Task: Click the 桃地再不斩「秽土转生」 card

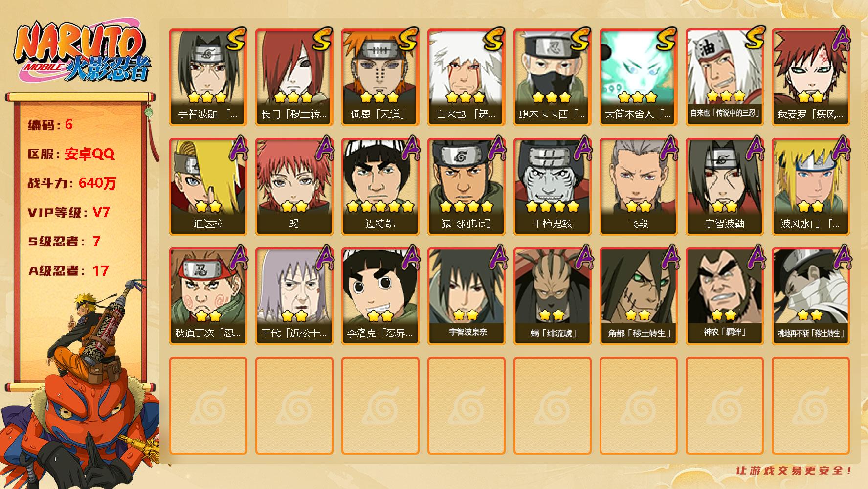Action: pos(810,296)
